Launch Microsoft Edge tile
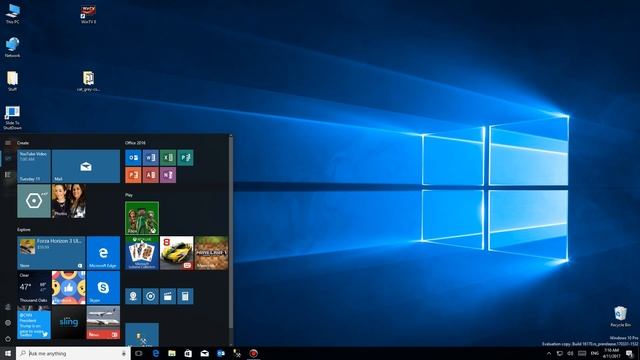The height and width of the screenshot is (360, 640). pyautogui.click(x=103, y=253)
